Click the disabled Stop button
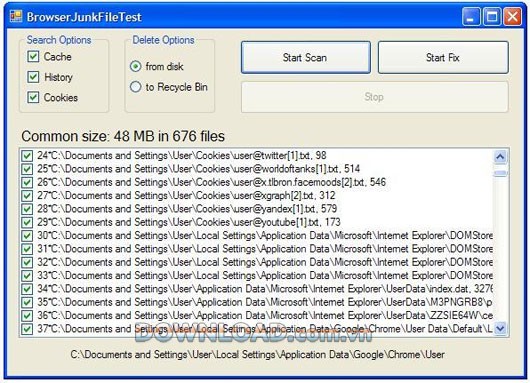 click(375, 97)
